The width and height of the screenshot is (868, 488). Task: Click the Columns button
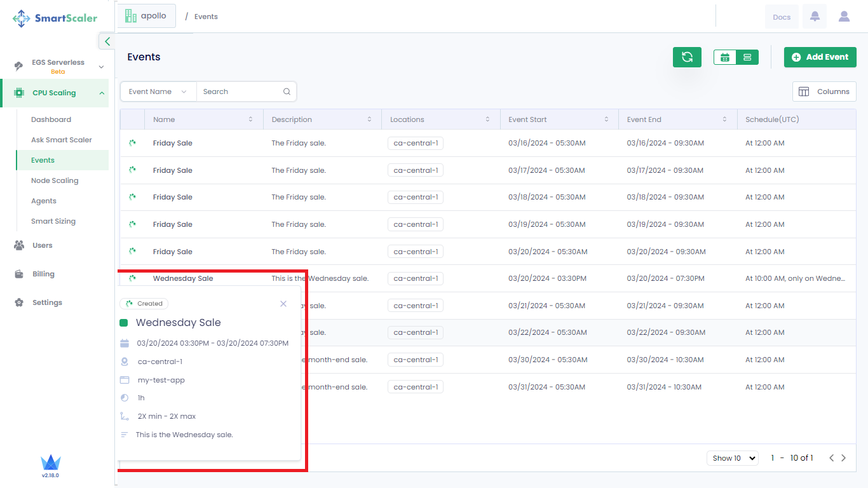pyautogui.click(x=824, y=91)
